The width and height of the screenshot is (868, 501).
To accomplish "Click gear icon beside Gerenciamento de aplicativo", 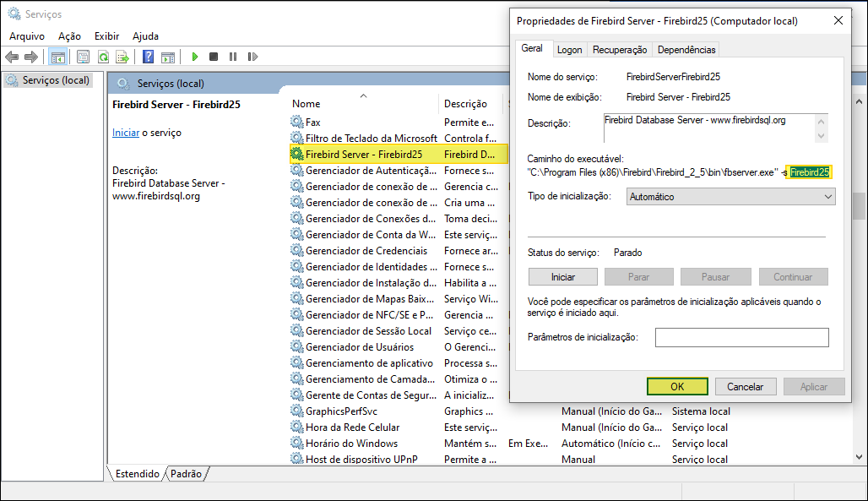I will [x=296, y=363].
